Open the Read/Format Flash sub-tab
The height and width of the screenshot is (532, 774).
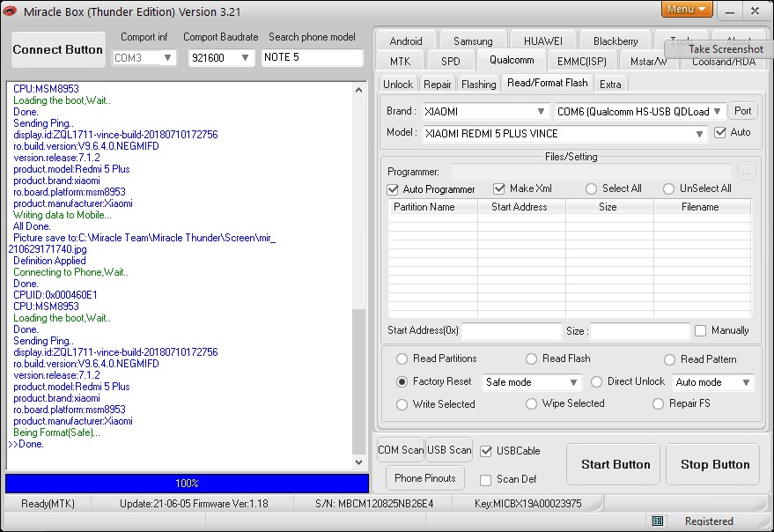point(548,83)
